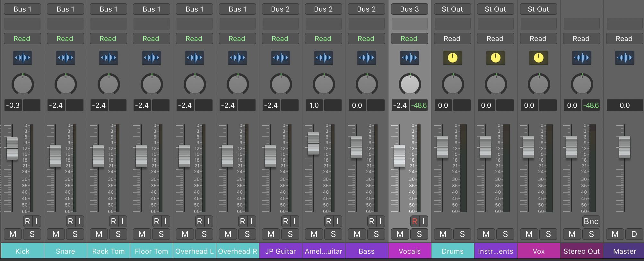The height and width of the screenshot is (261, 644).
Task: Click the Drums pan knob
Action: pyautogui.click(x=453, y=84)
